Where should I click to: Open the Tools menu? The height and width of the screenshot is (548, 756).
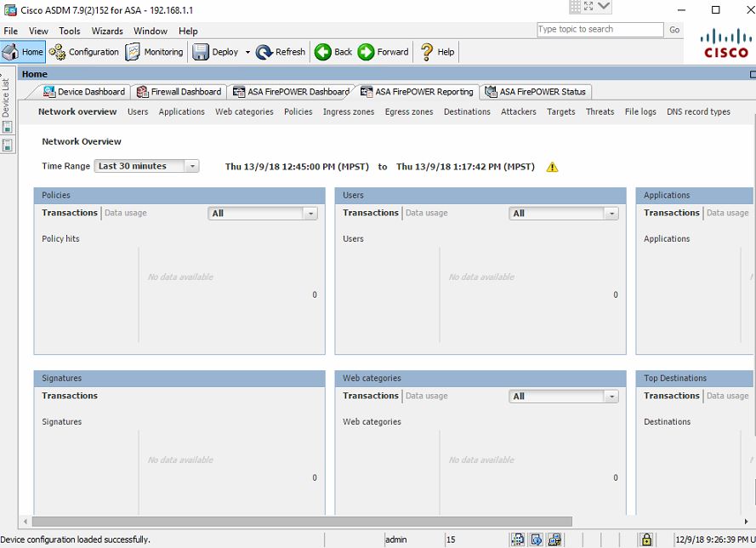pyautogui.click(x=70, y=31)
